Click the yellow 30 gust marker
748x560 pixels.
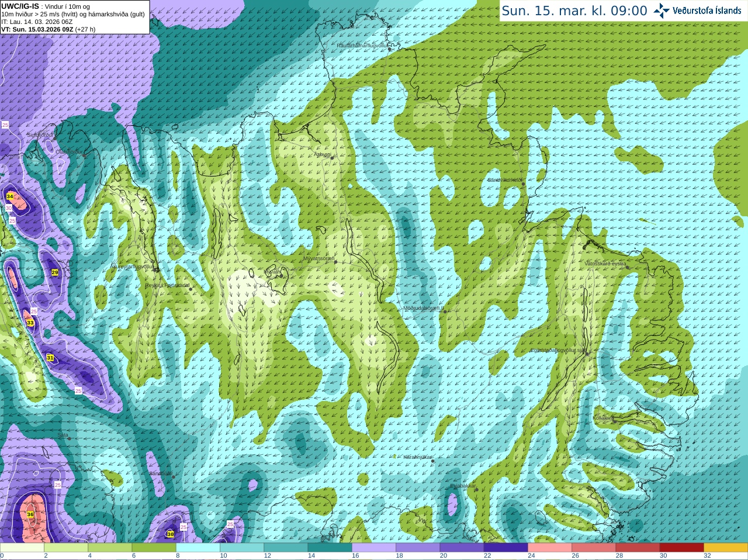[170, 534]
